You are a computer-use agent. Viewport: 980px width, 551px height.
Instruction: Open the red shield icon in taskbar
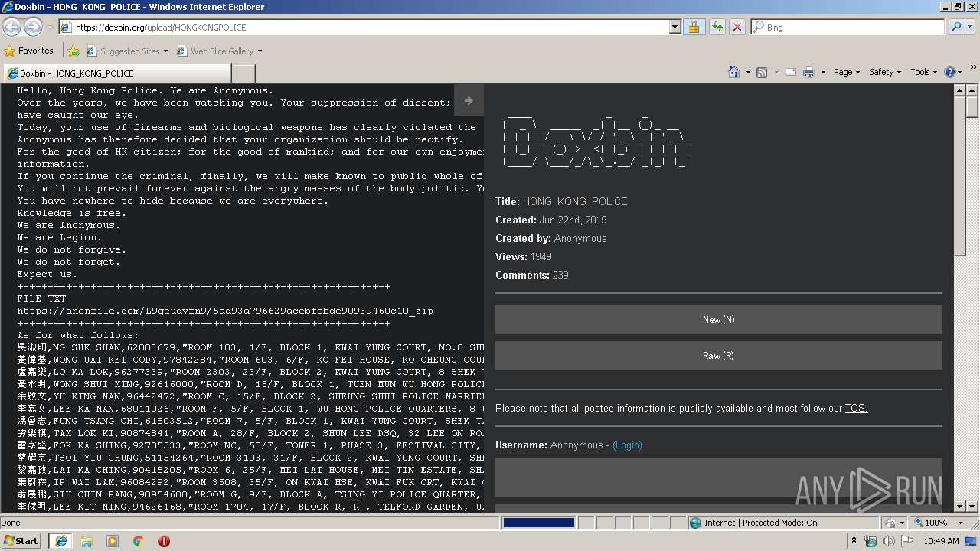(x=164, y=541)
